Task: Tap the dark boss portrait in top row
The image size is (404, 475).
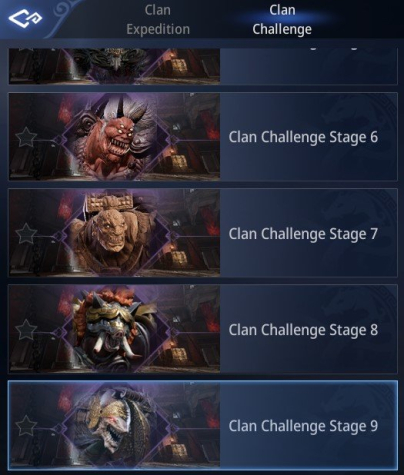Action: point(115,65)
